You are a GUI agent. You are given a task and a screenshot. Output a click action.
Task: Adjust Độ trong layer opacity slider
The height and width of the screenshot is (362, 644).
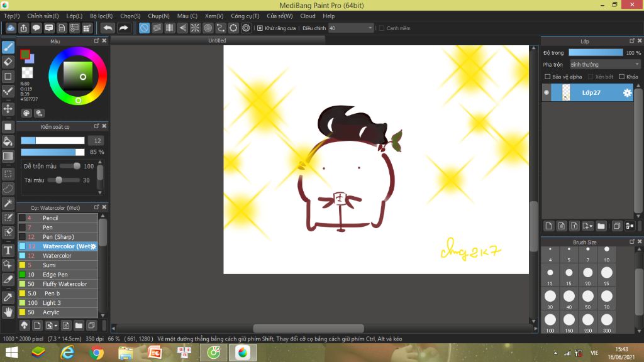tap(596, 53)
